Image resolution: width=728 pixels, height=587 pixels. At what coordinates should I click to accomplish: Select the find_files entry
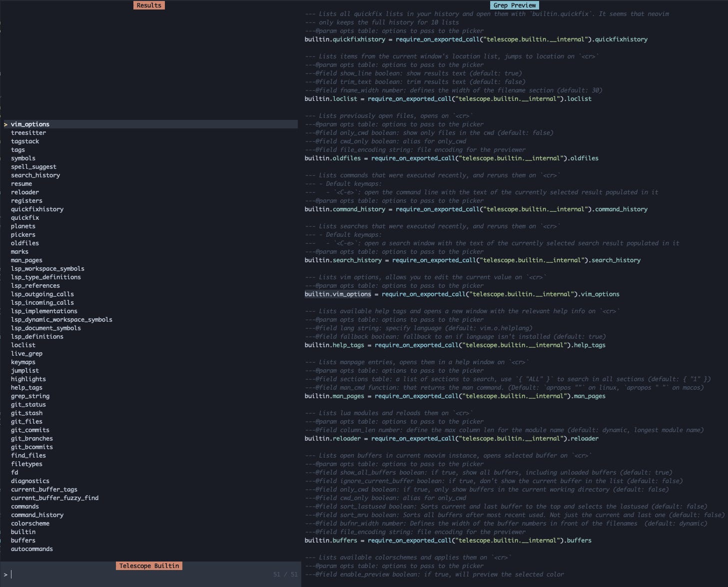28,456
